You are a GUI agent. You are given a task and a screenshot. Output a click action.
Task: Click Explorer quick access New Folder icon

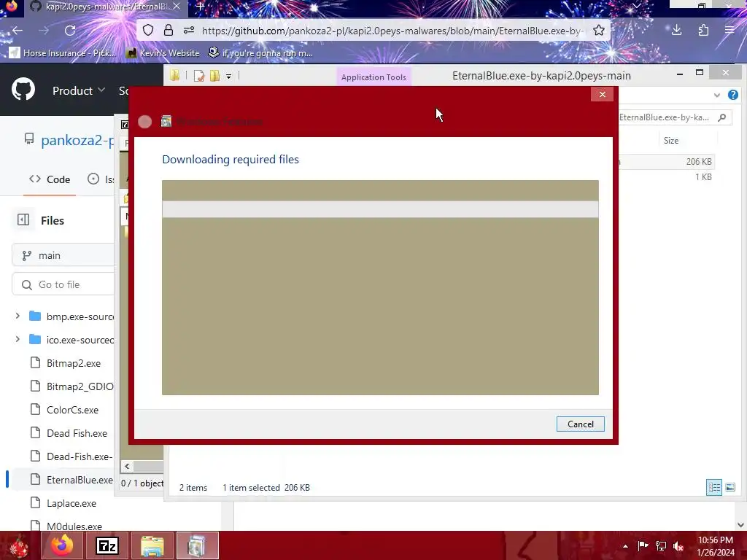coord(215,76)
